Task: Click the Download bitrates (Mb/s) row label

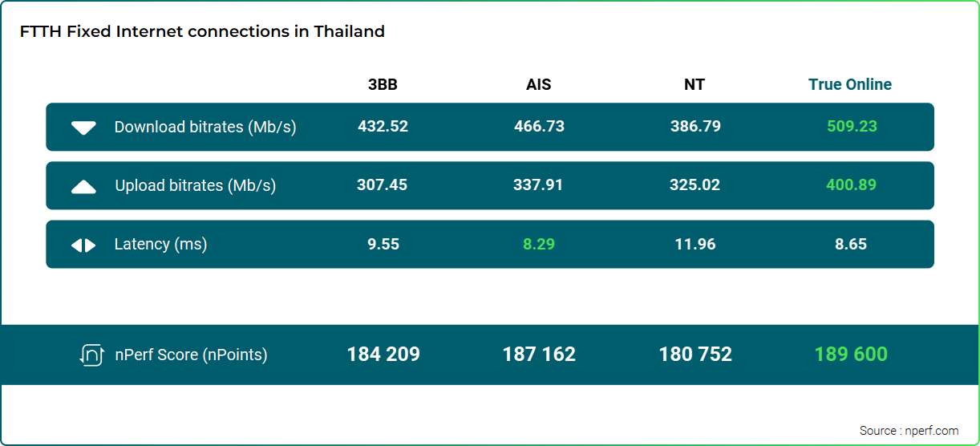Action: point(205,128)
